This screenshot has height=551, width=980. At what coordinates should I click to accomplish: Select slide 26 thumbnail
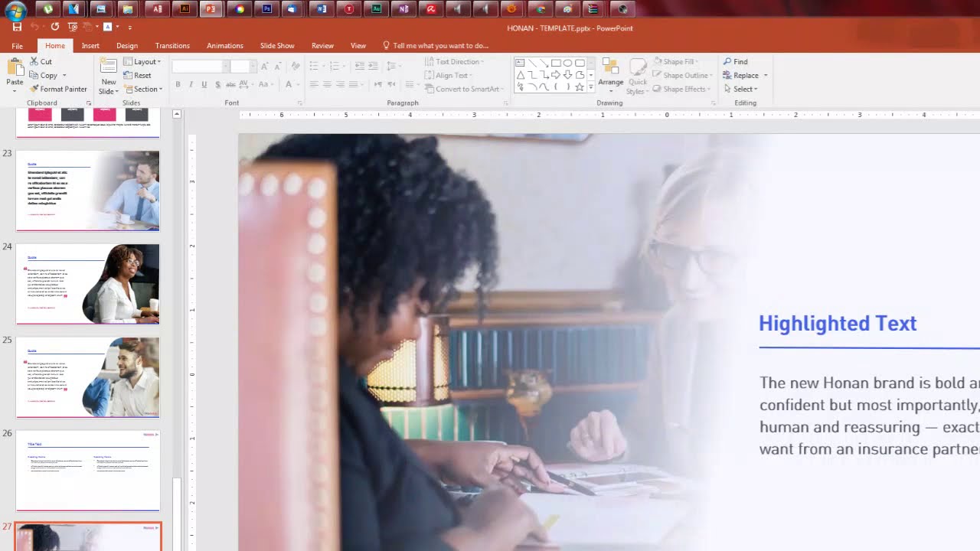pyautogui.click(x=88, y=471)
